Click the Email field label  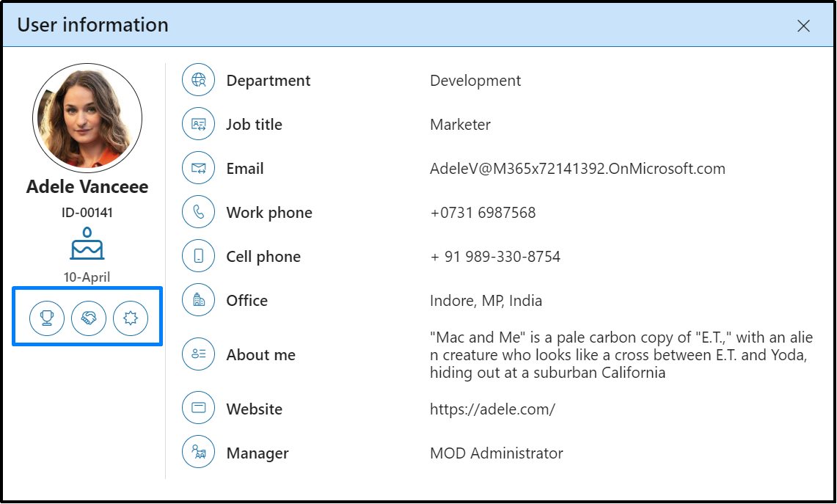pos(245,169)
